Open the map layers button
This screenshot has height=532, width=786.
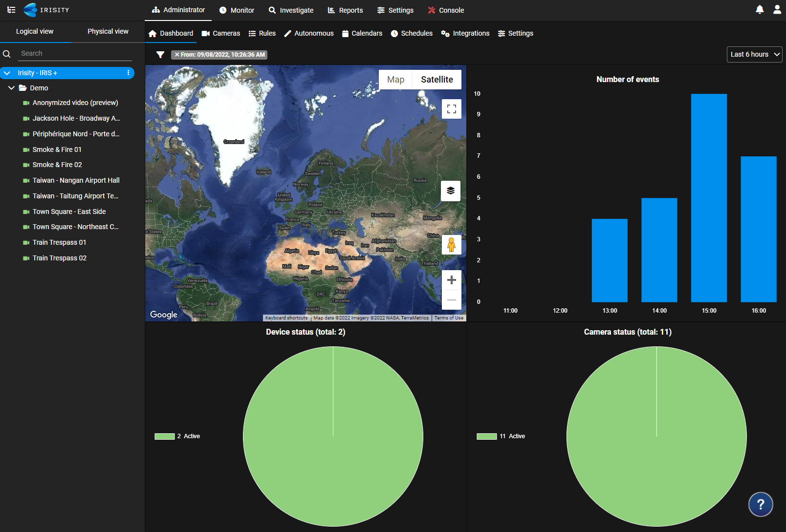(x=451, y=191)
